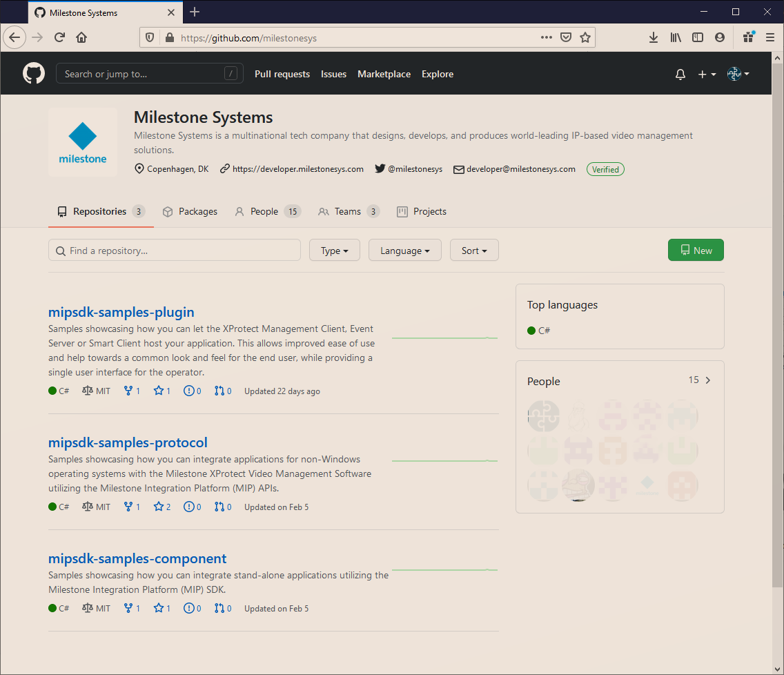Toggle the bookmark star in address bar

tap(585, 37)
